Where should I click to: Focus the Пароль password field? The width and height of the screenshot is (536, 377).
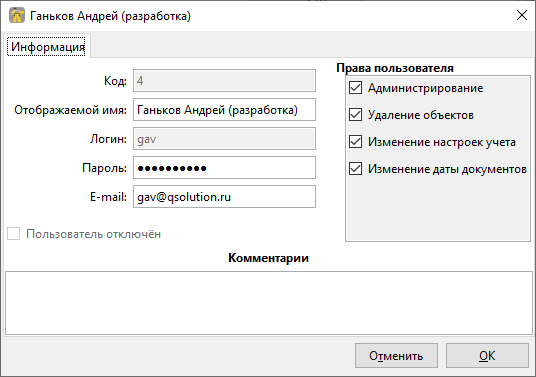[x=224, y=168]
